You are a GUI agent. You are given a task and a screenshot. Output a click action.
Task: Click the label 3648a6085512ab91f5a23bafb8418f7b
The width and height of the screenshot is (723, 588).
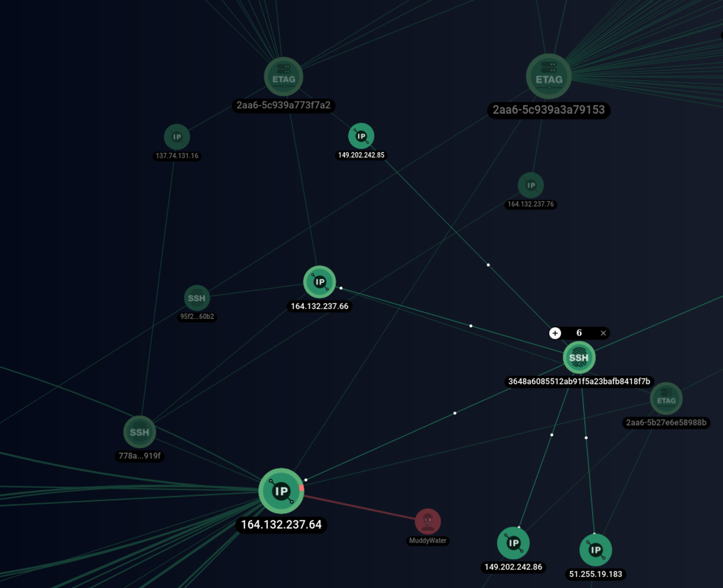(x=579, y=381)
